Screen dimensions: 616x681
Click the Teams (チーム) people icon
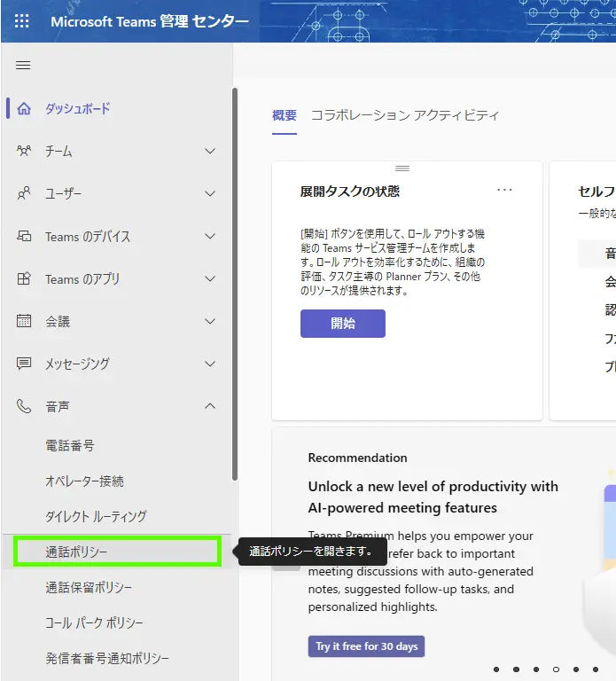point(24,151)
